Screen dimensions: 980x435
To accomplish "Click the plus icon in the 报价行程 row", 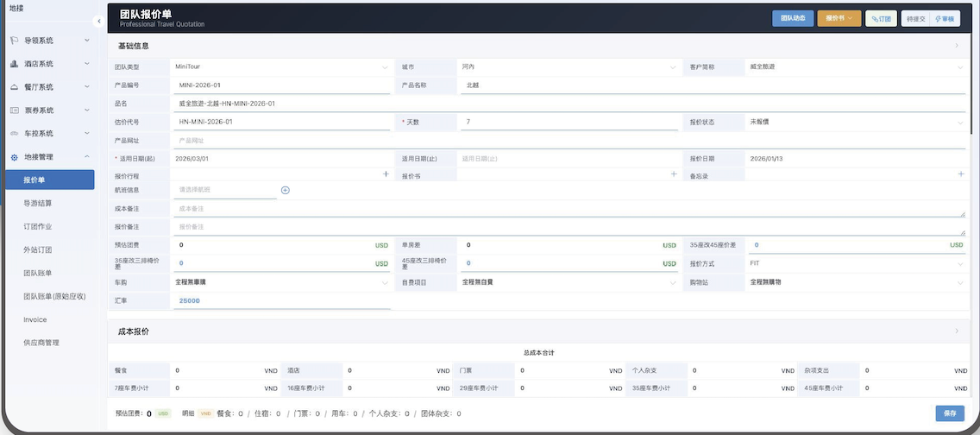I will coord(386,174).
